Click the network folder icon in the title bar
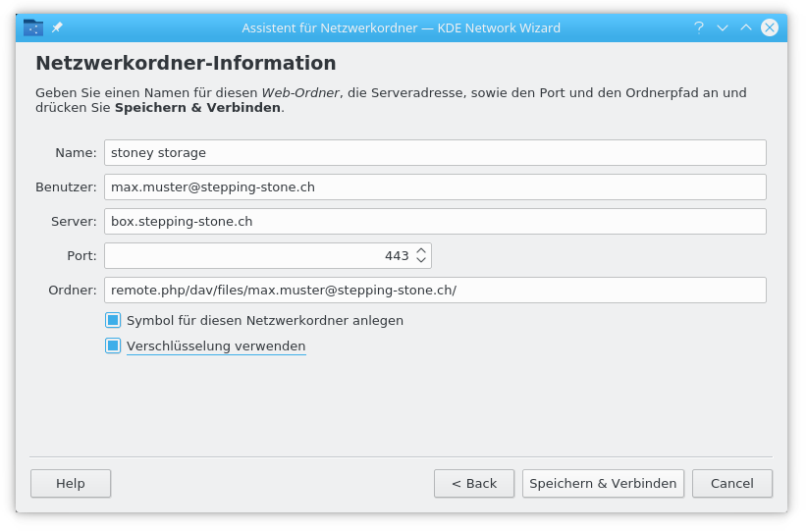Image resolution: width=807 pixels, height=532 pixels. click(x=33, y=27)
